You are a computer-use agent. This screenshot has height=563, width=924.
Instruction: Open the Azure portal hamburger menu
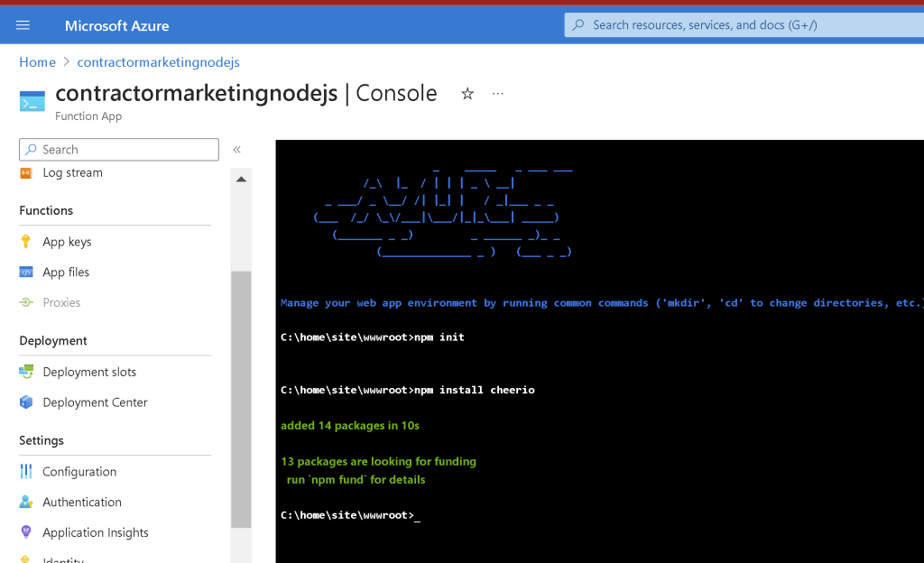click(x=23, y=24)
